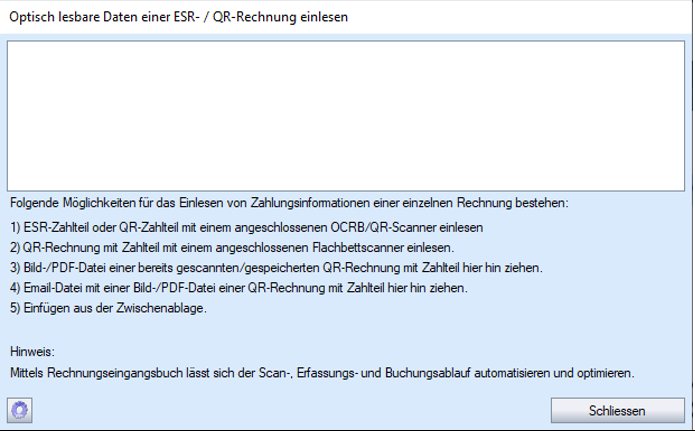Click inside the large white drop area
Viewport: 695px width, 431px height.
pos(346,116)
